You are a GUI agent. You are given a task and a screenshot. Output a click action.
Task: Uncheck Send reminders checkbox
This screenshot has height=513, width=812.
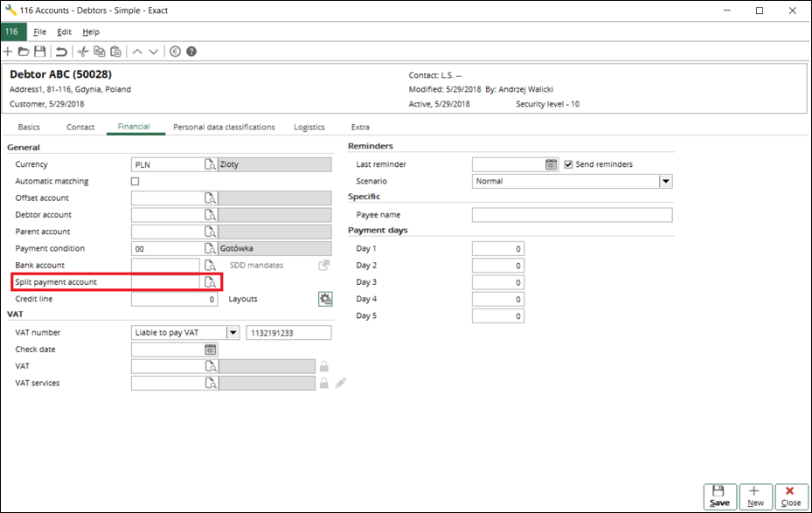(x=569, y=164)
